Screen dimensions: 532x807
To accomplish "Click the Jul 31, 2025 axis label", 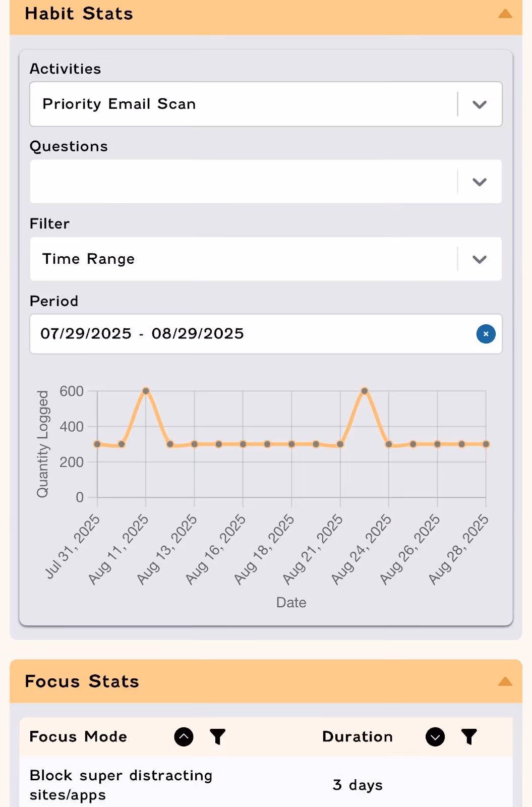I will coord(74,546).
